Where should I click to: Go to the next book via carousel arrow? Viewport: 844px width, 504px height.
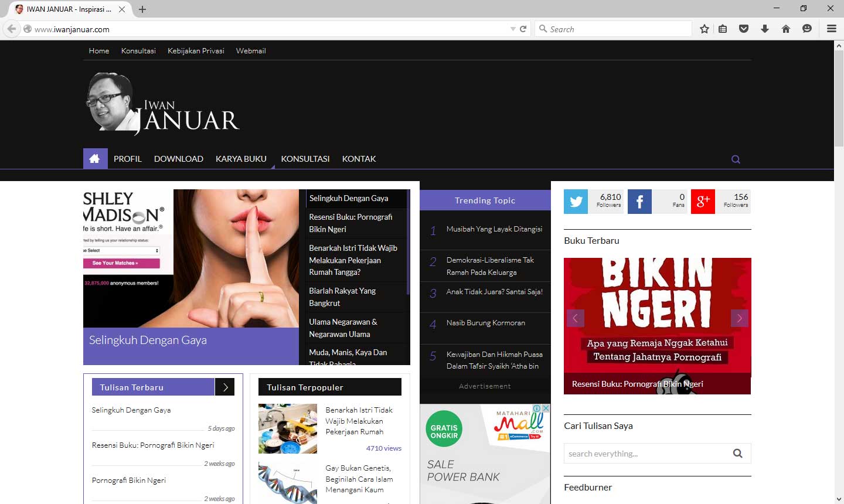pyautogui.click(x=739, y=318)
